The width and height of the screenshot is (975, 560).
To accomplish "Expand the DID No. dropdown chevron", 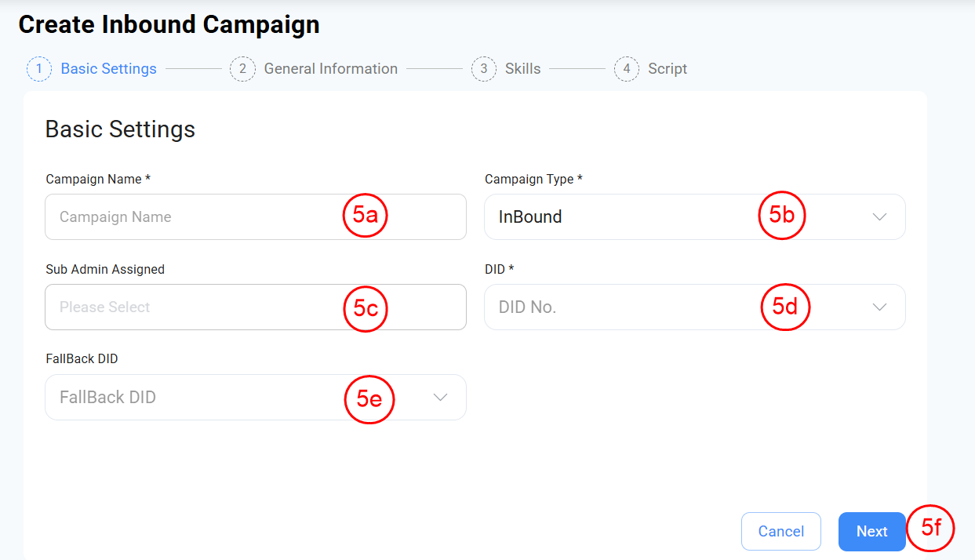I will click(x=879, y=307).
